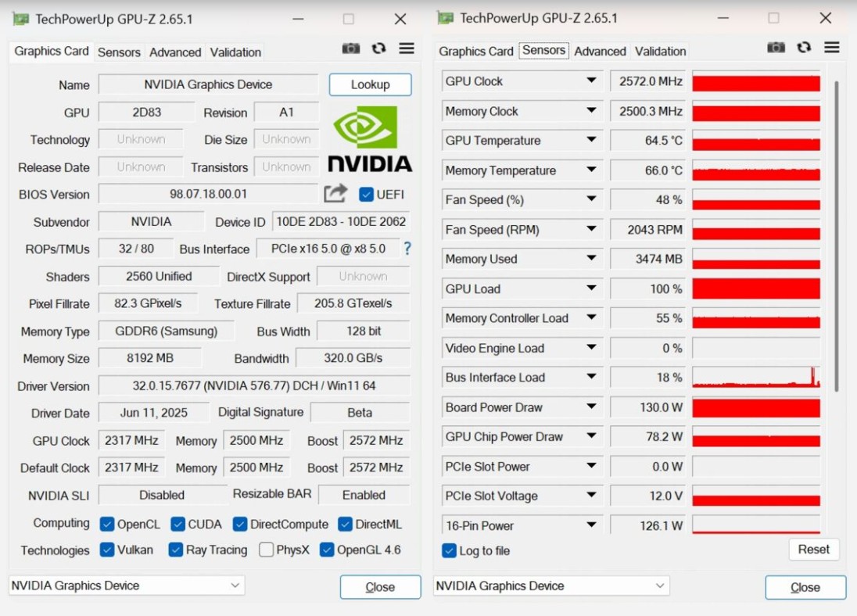Viewport: 857px width, 616px height.
Task: Switch to Advanced tab in left window
Action: [175, 52]
